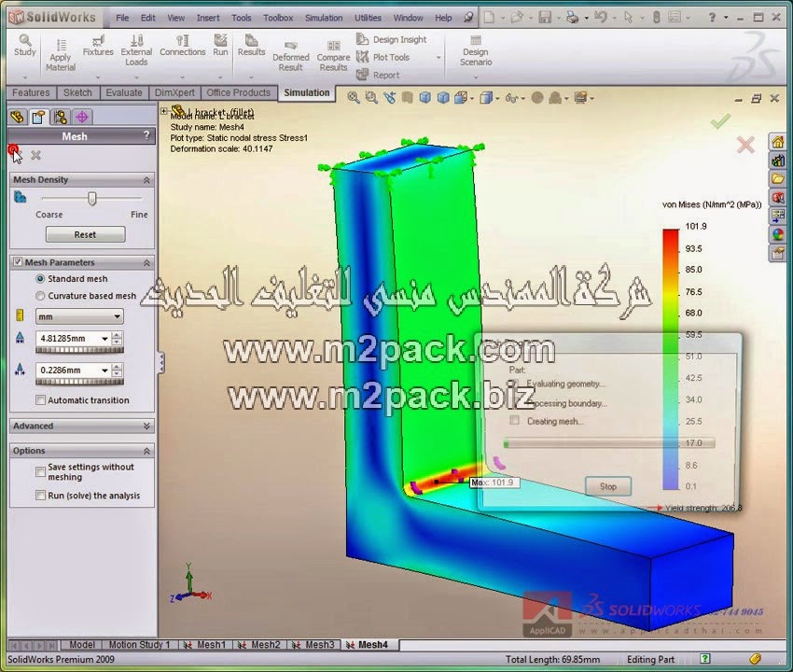This screenshot has width=793, height=672.
Task: Click the 0.2286mm tolerance input field
Action: click(68, 371)
